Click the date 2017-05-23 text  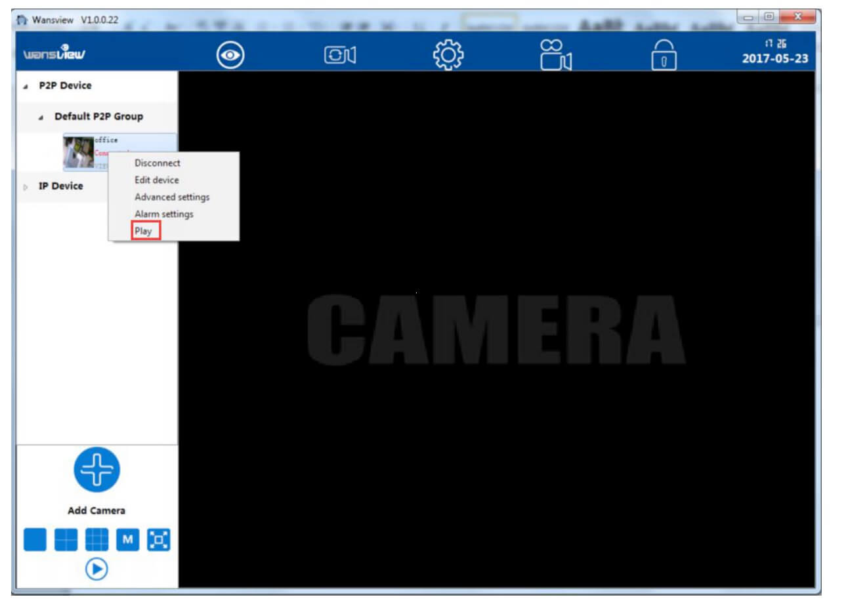pos(775,58)
